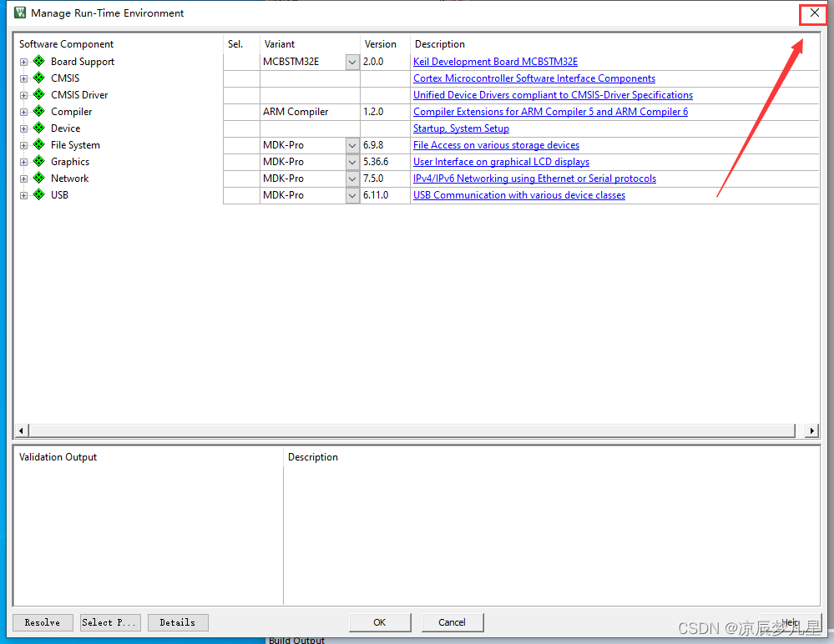Open Network MDK-Pro variant dropdown
Image resolution: width=834 pixels, height=644 pixels.
352,179
